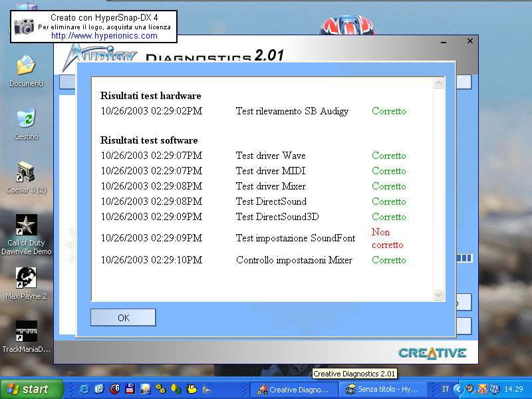Click the IT language bar indicator

446,389
